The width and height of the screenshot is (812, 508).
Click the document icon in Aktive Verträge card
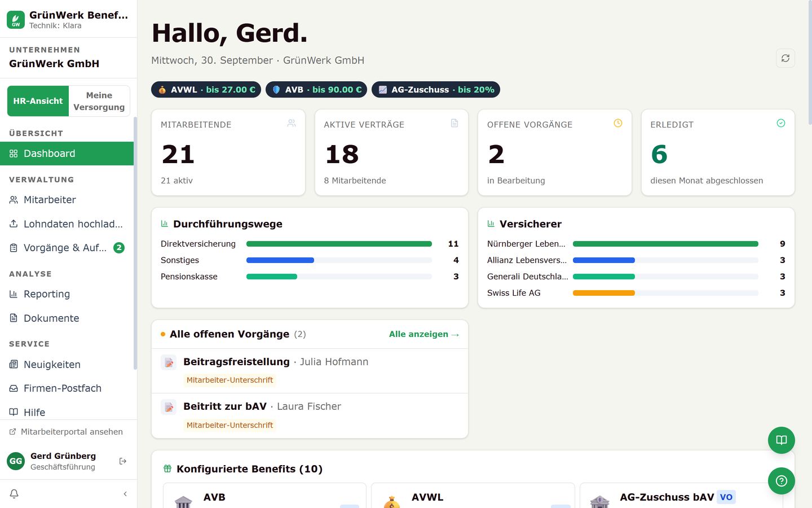coord(454,123)
